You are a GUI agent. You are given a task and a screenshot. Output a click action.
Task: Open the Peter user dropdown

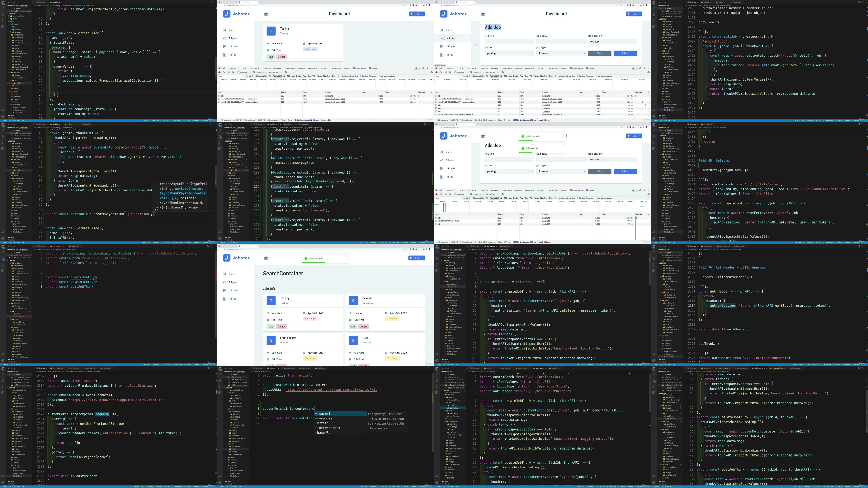[x=416, y=258]
